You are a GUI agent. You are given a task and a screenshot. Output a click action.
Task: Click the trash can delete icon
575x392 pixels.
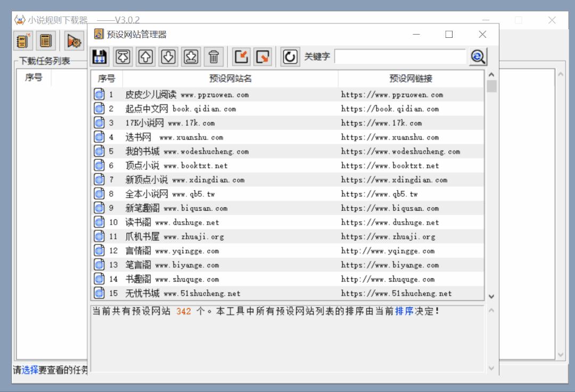pos(213,56)
